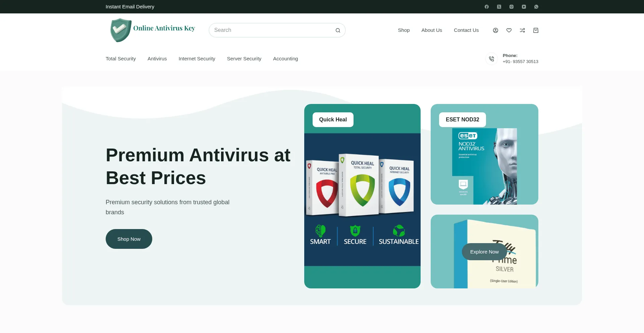The height and width of the screenshot is (333, 644).
Task: Click the Online Antivirus Key site title
Action: point(164,29)
